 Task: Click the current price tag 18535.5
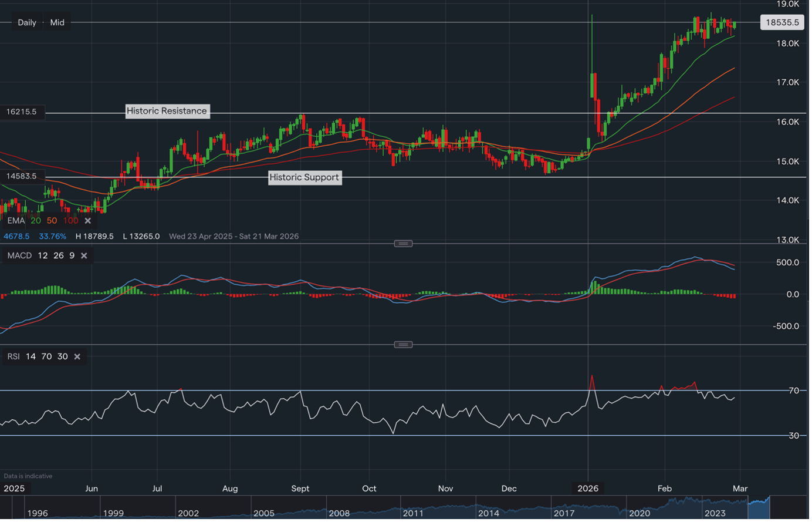tap(782, 22)
